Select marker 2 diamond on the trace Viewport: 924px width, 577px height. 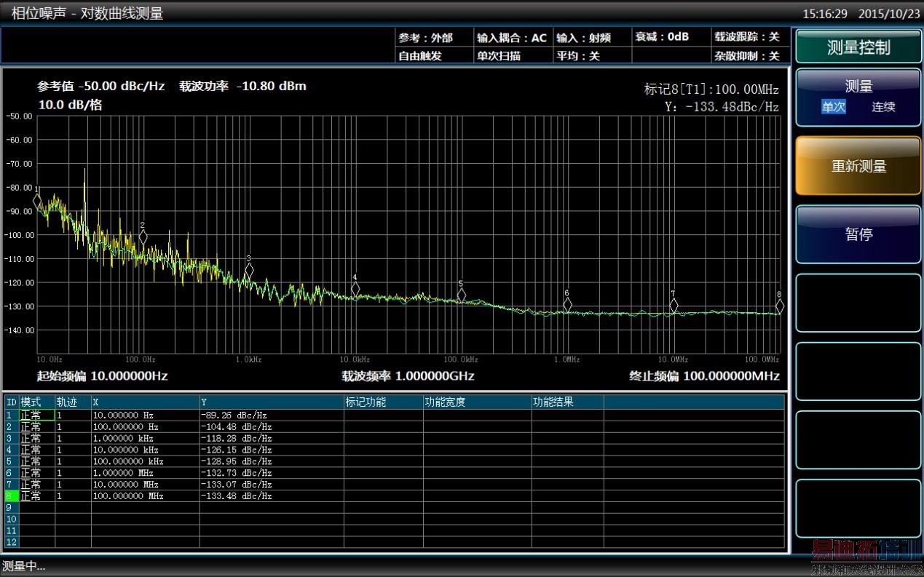(x=143, y=236)
